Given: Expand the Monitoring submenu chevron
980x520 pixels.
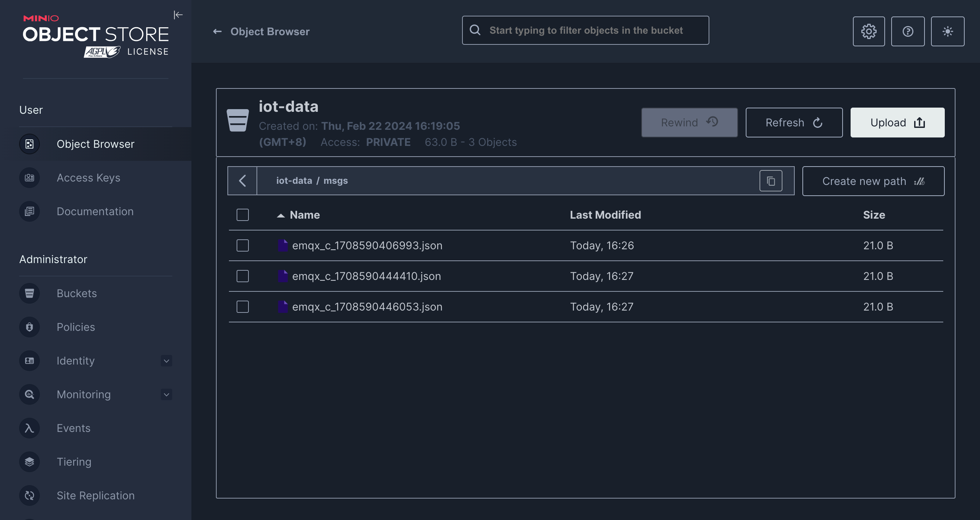Looking at the screenshot, I should (x=166, y=394).
